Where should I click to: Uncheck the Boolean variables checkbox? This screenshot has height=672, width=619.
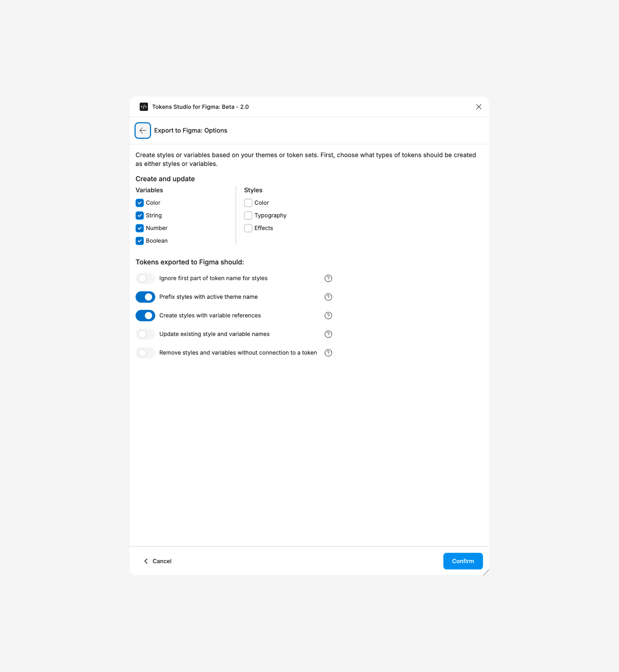140,241
